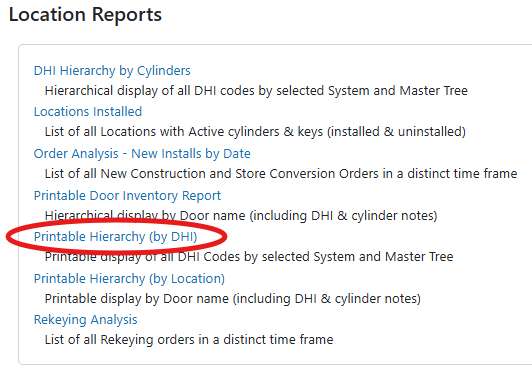Open Order Analysis - New Installs by Date

tap(142, 154)
